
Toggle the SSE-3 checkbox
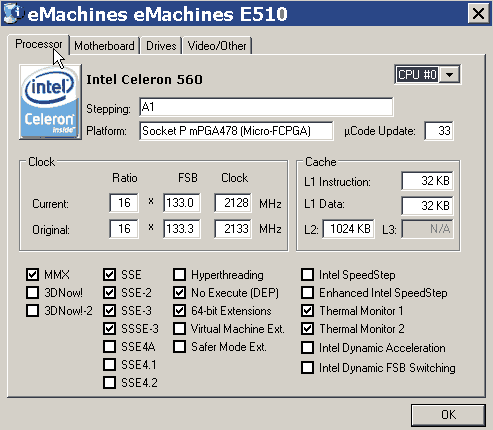(x=109, y=311)
